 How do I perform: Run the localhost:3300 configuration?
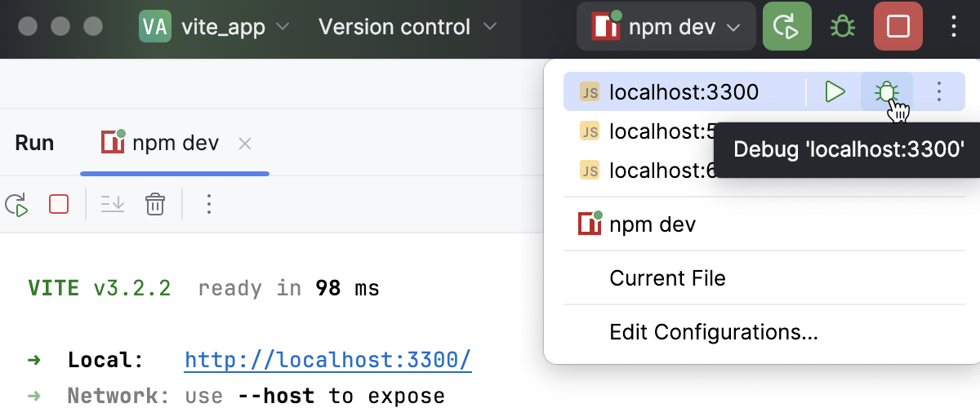(835, 92)
